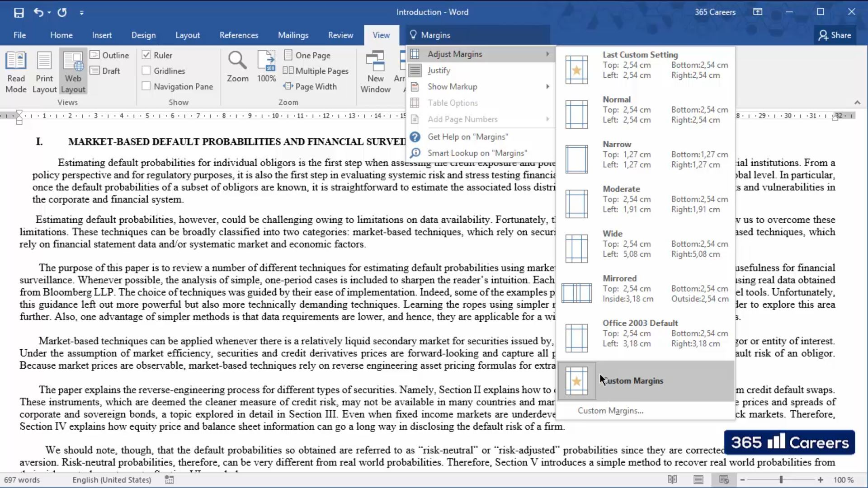Viewport: 868px width, 488px height.
Task: Select Print Layout view
Action: (44, 71)
